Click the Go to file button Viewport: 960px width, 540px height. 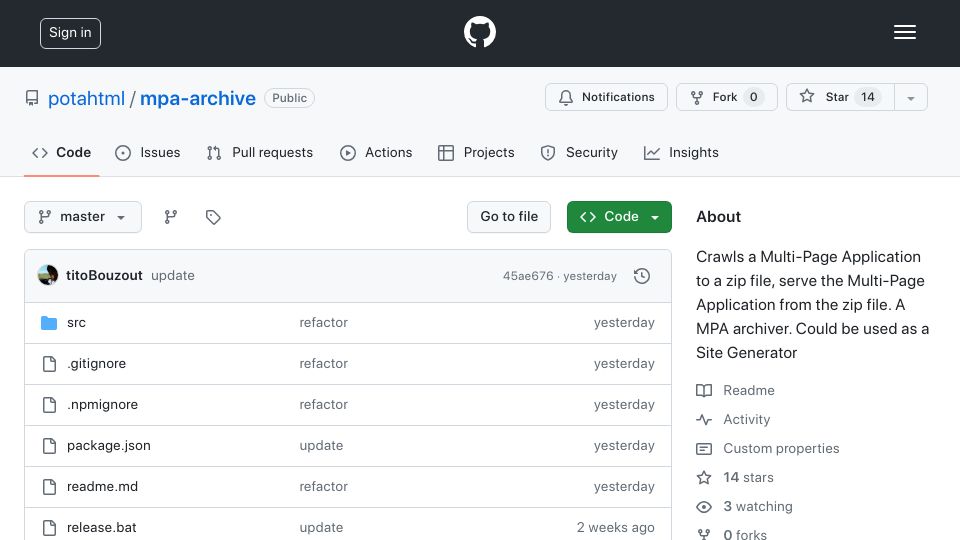tap(509, 217)
